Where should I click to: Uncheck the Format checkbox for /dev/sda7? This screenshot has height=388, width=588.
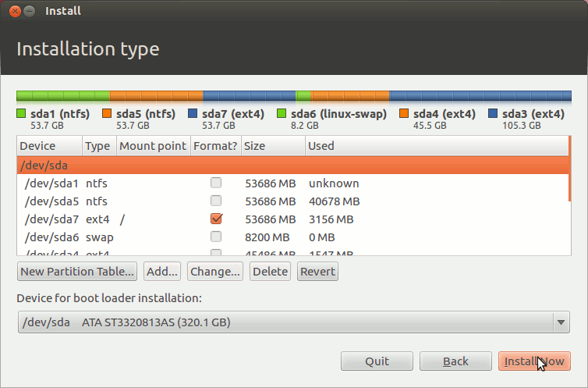[216, 219]
